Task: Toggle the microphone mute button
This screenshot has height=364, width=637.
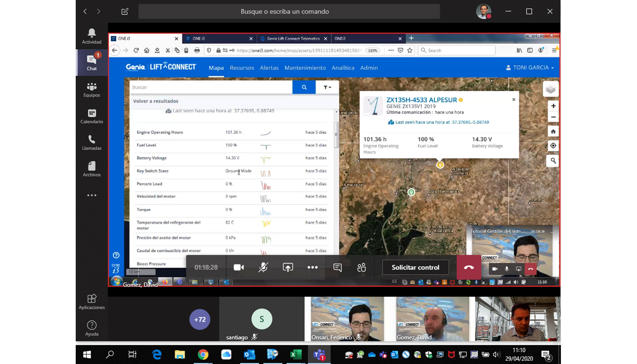Action: [263, 268]
